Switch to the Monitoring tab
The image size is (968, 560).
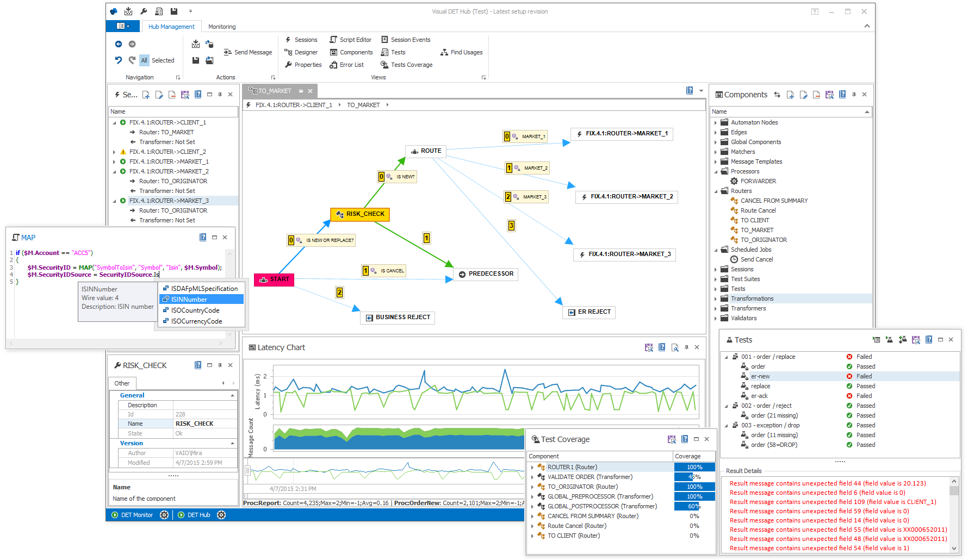[222, 27]
